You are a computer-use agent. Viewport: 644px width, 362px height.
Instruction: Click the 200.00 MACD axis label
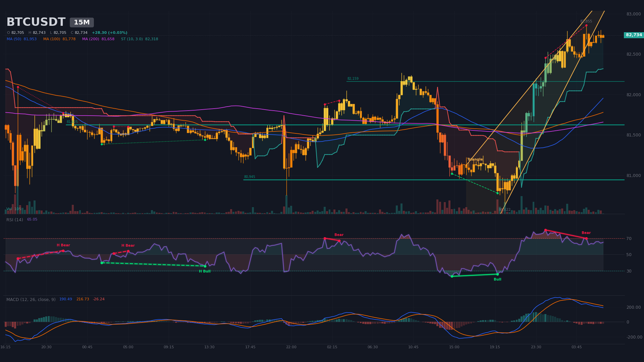click(x=634, y=307)
